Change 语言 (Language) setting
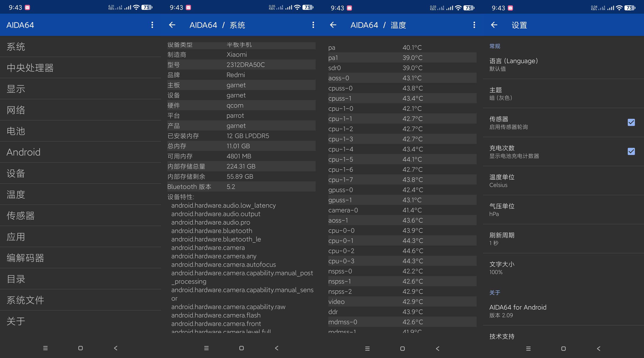Viewport: 644px width, 358px height. click(563, 65)
